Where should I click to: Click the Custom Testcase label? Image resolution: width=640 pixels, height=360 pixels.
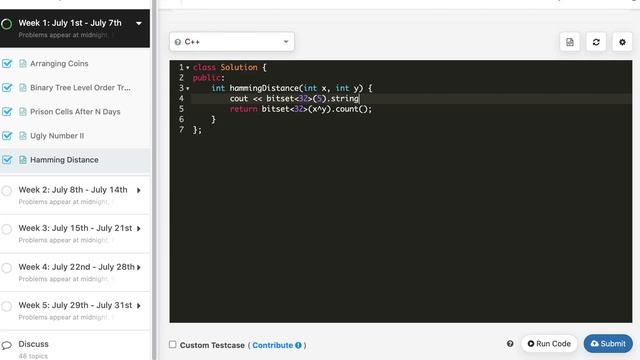212,345
